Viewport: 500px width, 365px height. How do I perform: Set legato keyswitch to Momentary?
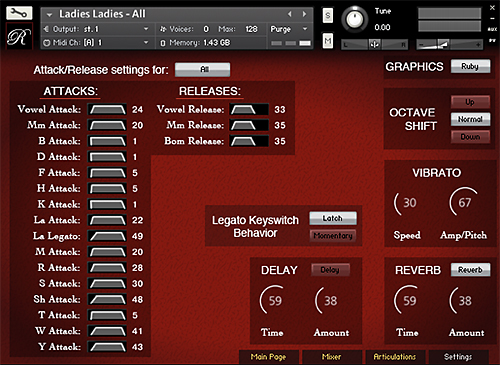tap(333, 236)
